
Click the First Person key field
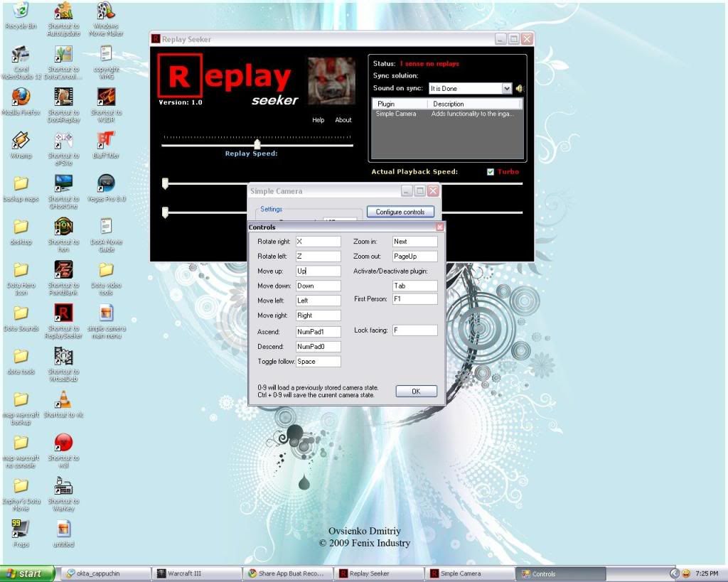click(x=415, y=299)
